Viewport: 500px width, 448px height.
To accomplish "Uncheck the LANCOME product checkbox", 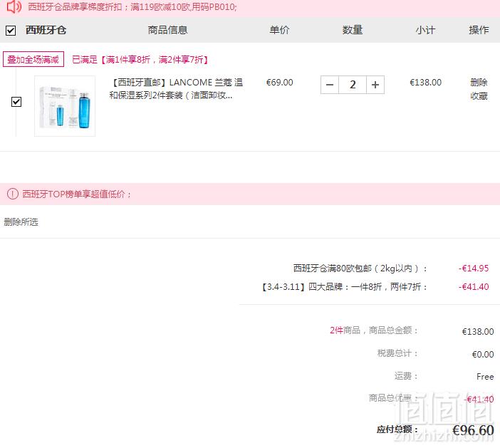I will (x=16, y=102).
